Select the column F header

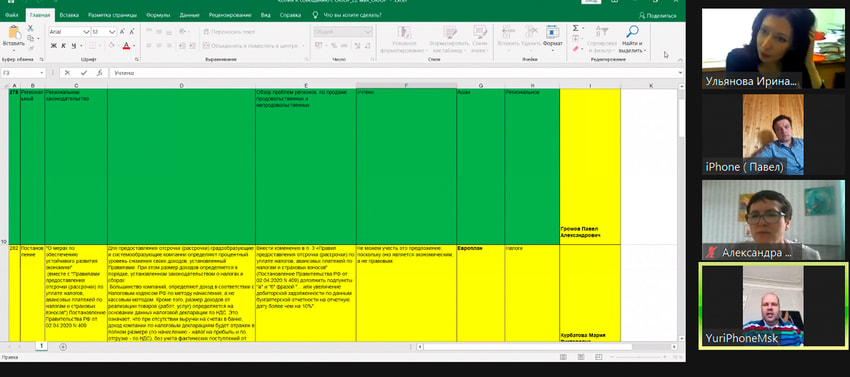click(x=406, y=86)
